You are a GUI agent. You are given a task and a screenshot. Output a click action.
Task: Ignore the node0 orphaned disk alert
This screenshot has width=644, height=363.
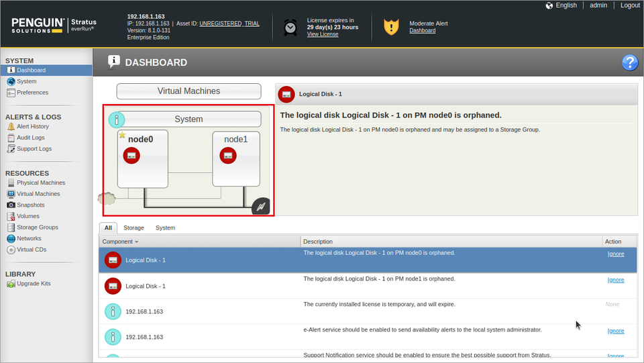point(616,254)
